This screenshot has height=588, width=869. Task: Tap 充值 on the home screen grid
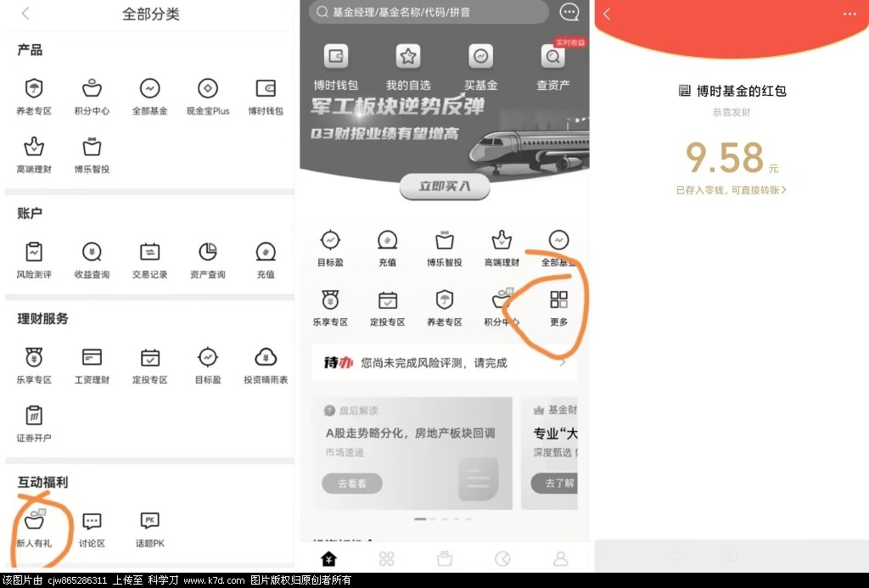click(387, 248)
